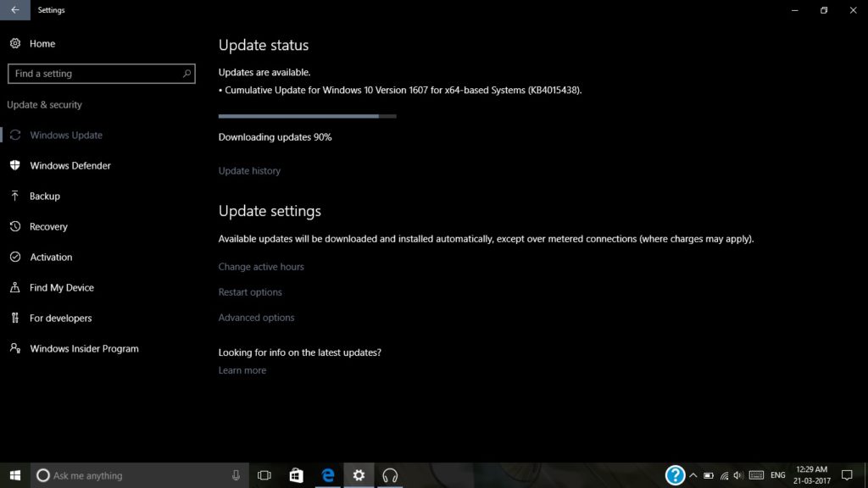Click the Find My Device person icon
Screen dimensions: 868x488
[x=15, y=287]
